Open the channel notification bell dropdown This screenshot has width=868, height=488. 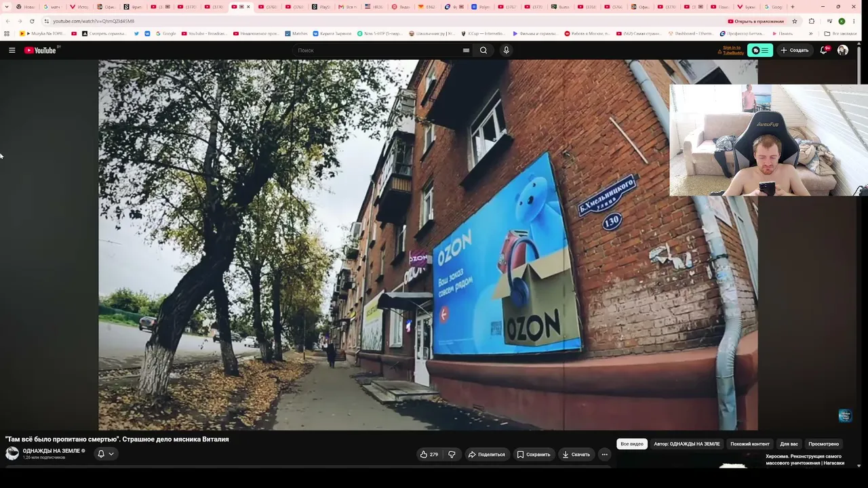pyautogui.click(x=105, y=454)
